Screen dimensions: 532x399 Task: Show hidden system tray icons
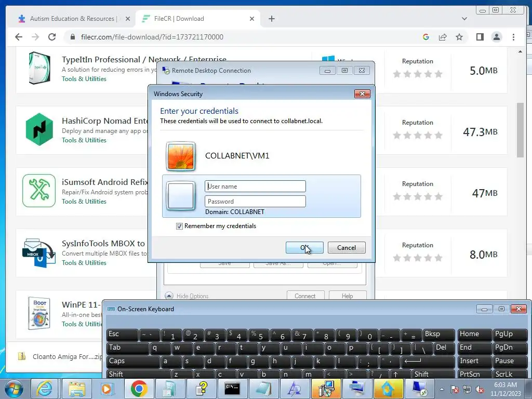pos(442,389)
